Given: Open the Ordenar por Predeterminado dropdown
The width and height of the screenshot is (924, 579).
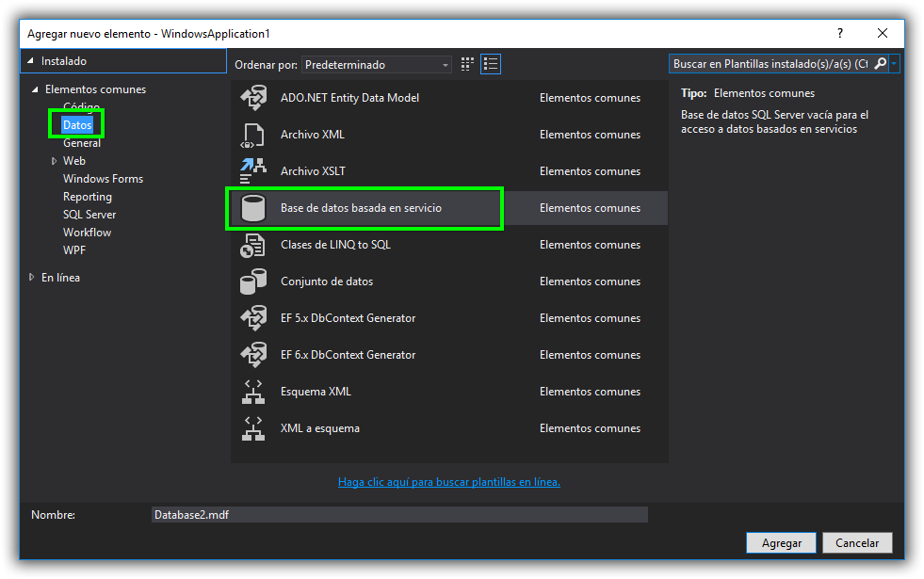Looking at the screenshot, I should point(376,65).
